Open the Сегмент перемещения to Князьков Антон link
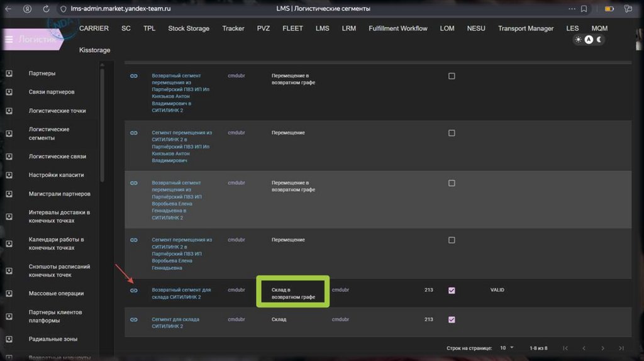 pos(182,147)
